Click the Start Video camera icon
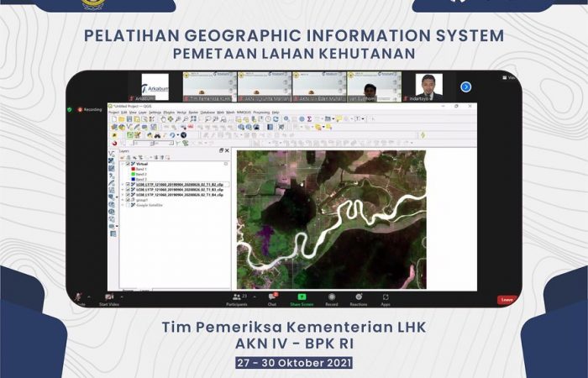 click(x=109, y=297)
